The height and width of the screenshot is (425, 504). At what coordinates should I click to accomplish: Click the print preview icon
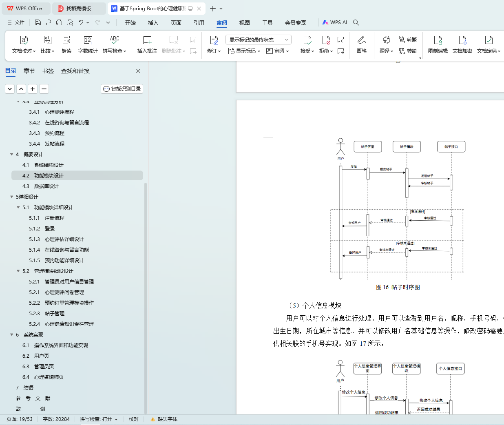coord(70,22)
